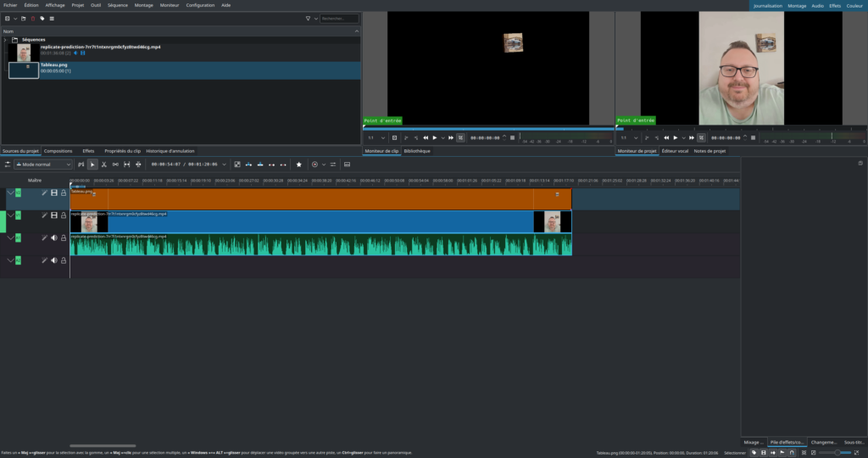Image resolution: width=868 pixels, height=458 pixels.
Task: Toggle effects on track A1
Action: coord(44,237)
